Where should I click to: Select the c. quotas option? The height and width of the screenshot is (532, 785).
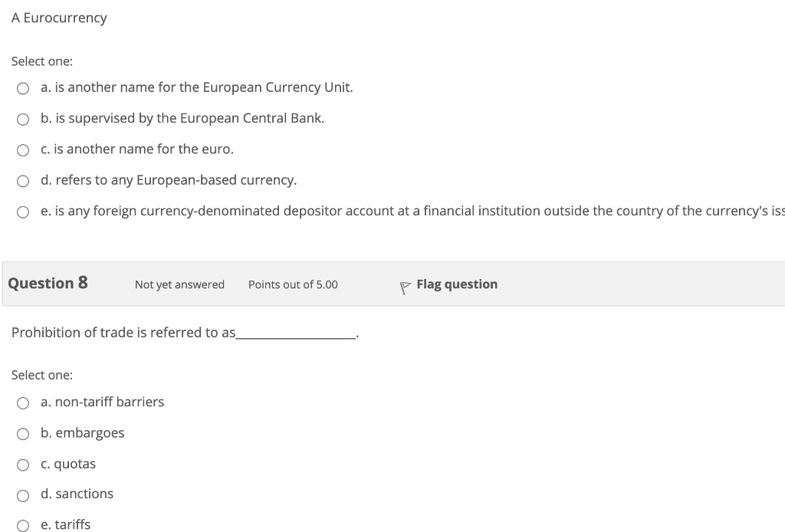[23, 465]
